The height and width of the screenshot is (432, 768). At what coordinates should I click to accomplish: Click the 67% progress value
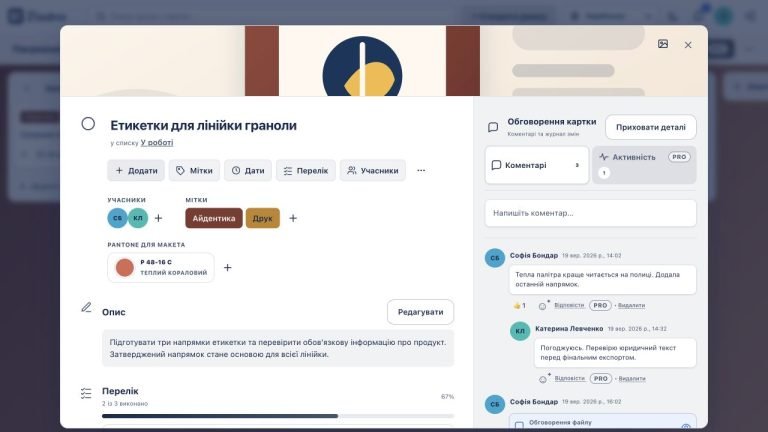(447, 396)
